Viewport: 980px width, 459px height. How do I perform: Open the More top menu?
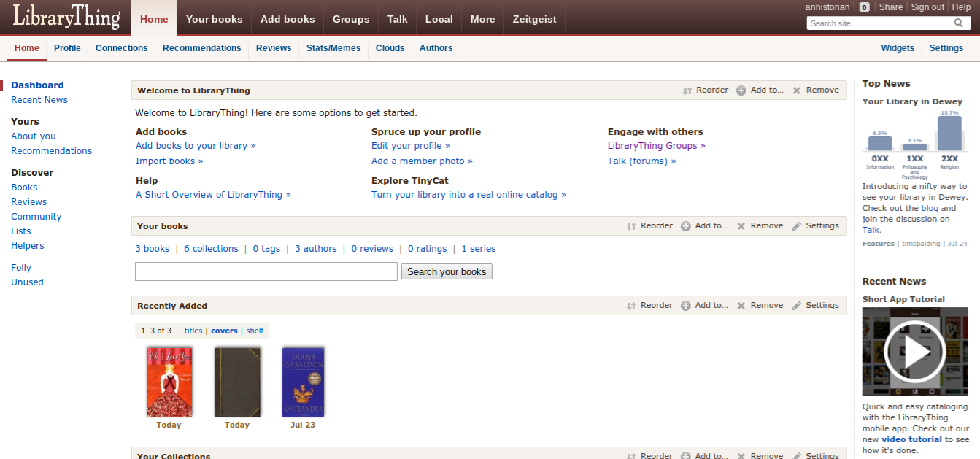[x=483, y=19]
